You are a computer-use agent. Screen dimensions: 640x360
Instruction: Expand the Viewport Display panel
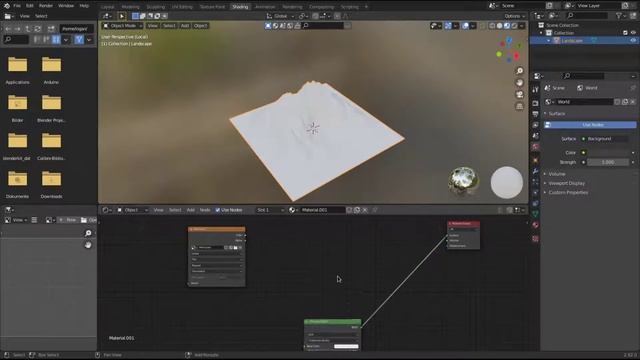click(x=567, y=183)
